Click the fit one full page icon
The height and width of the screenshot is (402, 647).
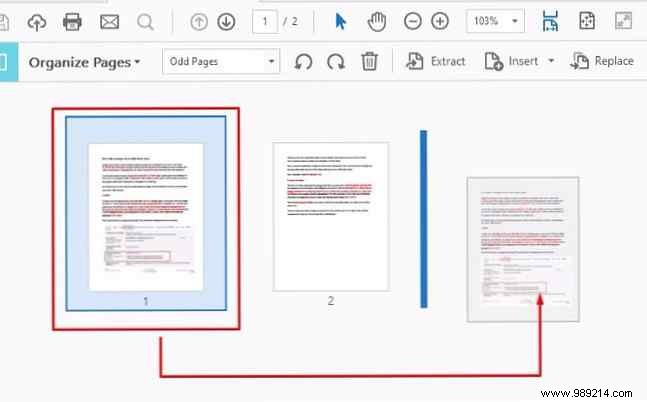(x=587, y=21)
